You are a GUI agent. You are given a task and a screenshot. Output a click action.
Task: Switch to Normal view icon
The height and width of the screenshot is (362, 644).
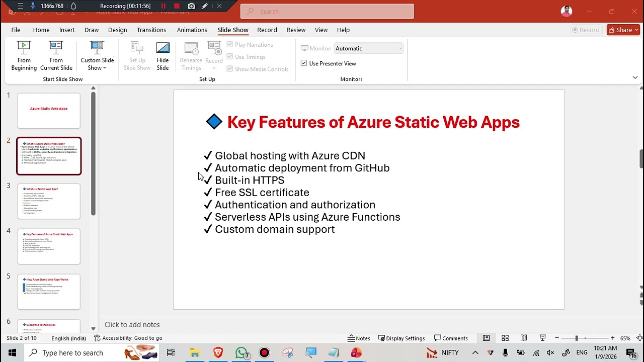(x=486, y=338)
